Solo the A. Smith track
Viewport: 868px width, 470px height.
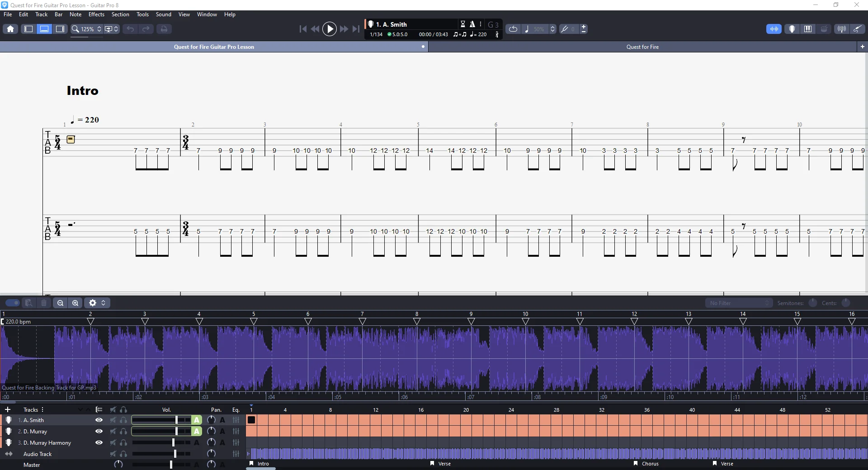pyautogui.click(x=123, y=420)
